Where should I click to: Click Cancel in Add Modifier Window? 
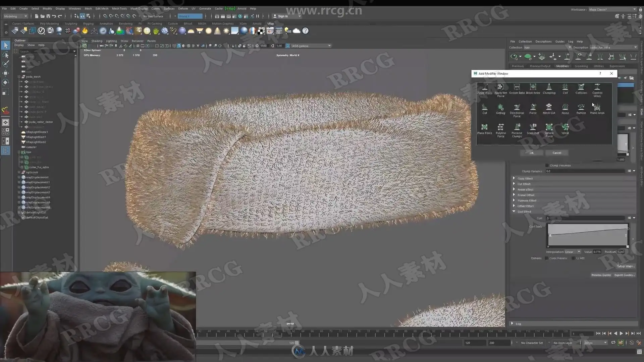(x=557, y=153)
